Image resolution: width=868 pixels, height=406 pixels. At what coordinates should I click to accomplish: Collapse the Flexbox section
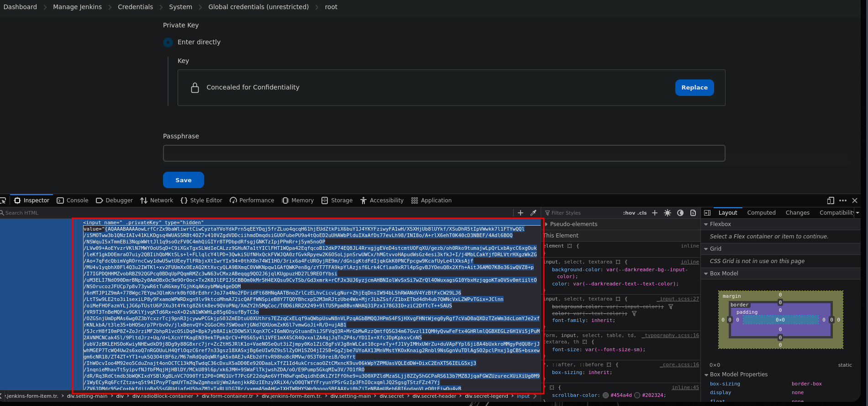(706, 224)
